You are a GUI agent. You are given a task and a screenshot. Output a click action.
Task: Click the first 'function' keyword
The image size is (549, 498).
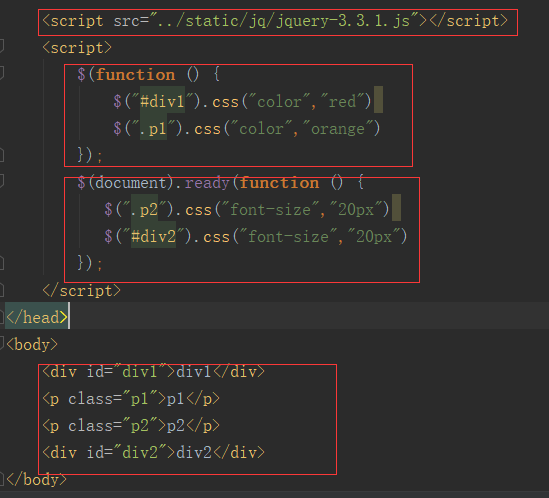coord(135,75)
